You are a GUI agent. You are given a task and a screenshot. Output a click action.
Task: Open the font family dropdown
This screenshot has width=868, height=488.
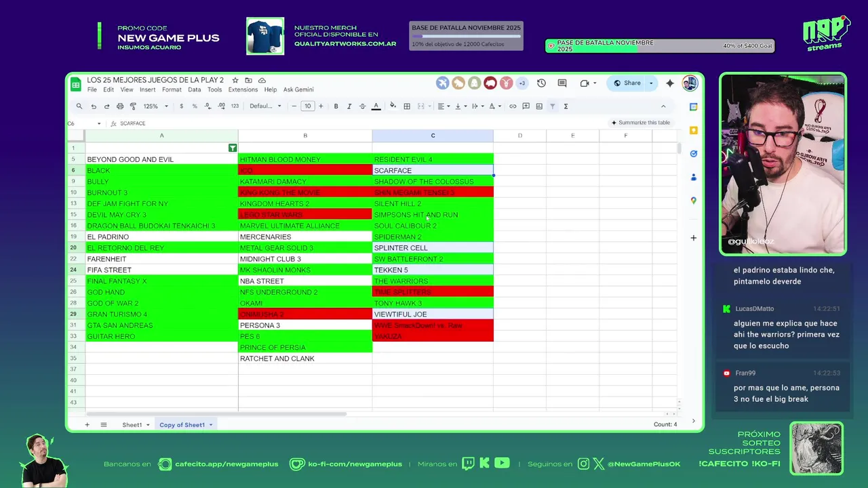265,106
